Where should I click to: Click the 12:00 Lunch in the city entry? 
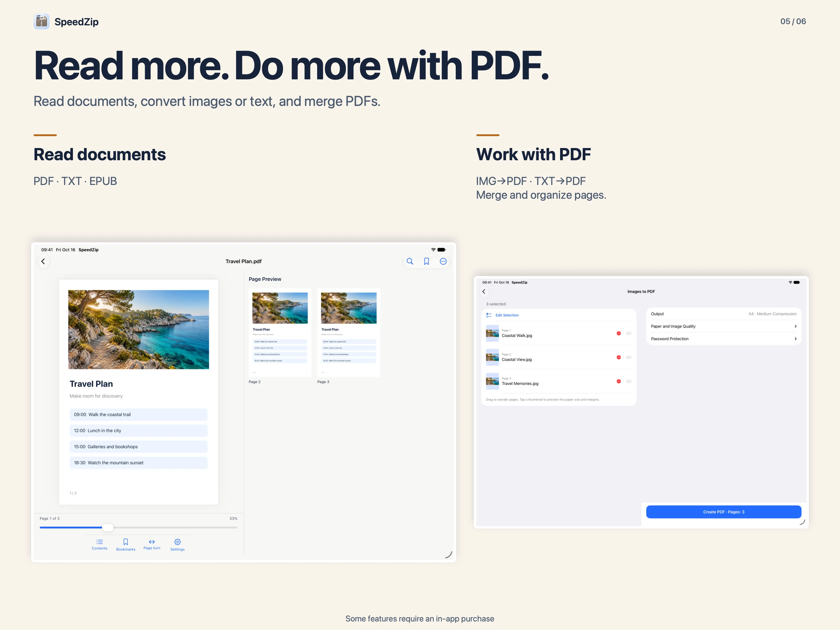coord(139,431)
